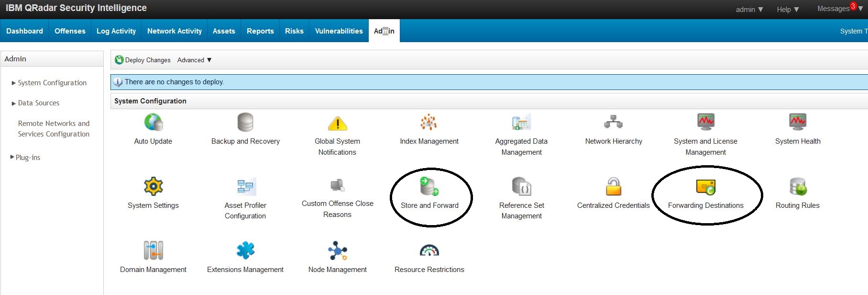Click the info icon in the deploy banner
Viewport: 868px width, 295px height.
pyautogui.click(x=118, y=82)
